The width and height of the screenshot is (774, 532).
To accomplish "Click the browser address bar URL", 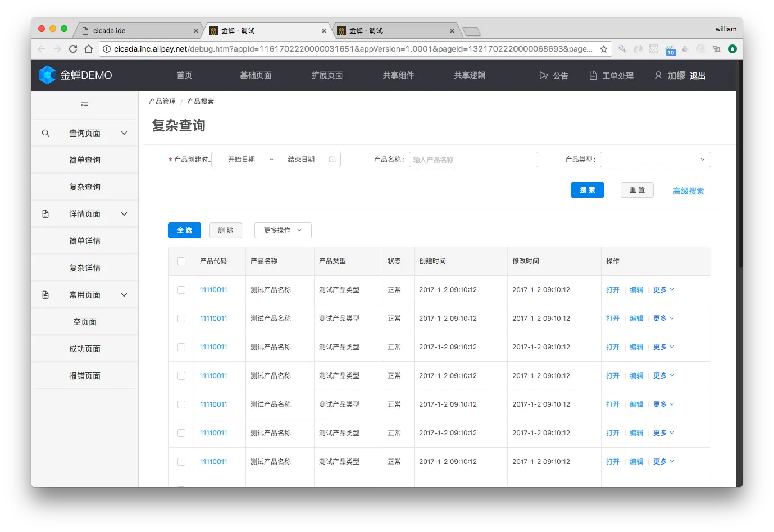I will tap(353, 49).
